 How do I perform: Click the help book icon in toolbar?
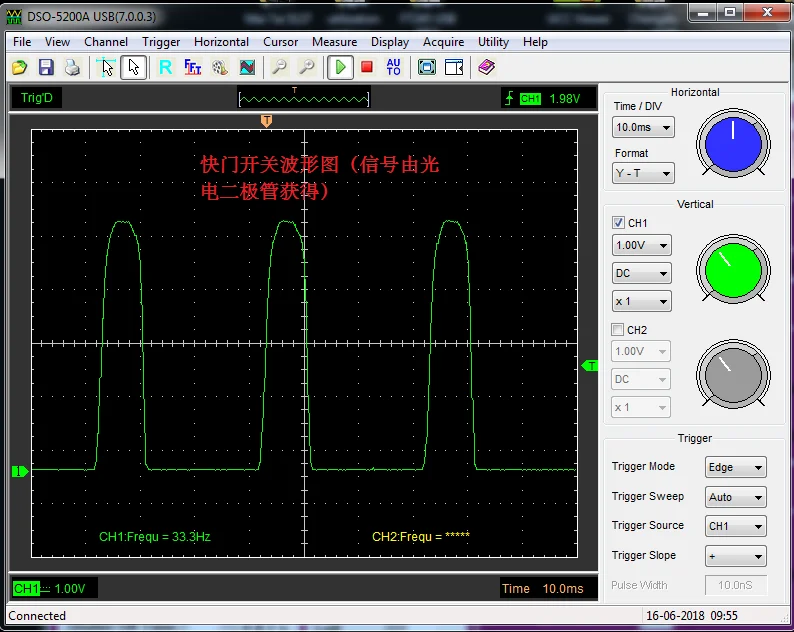486,67
